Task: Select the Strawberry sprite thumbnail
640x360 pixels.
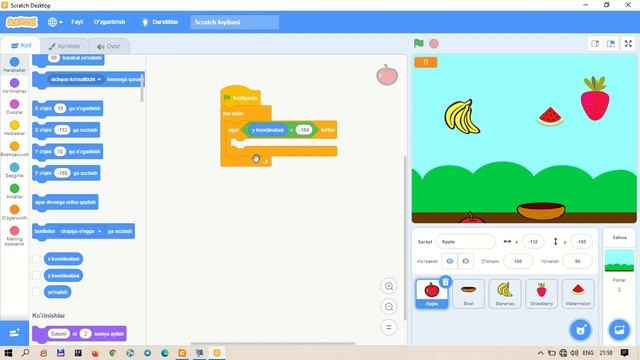Action: [x=541, y=293]
